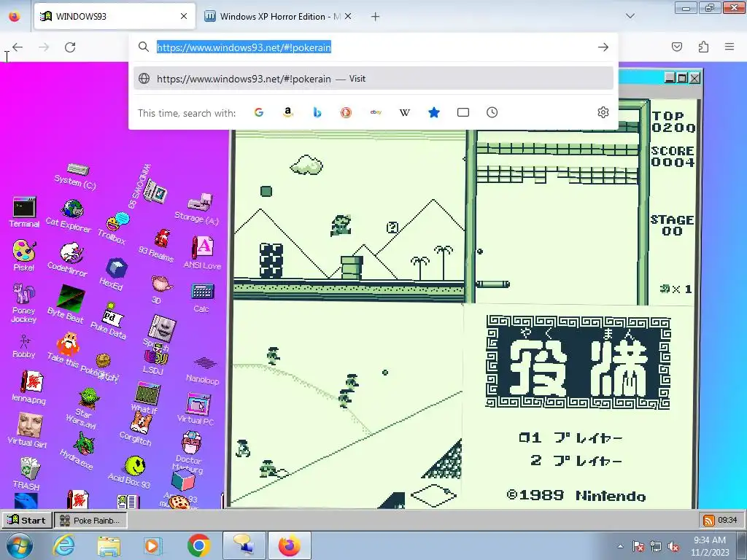Expand the list all tabs chevron
Viewport: 747px width, 560px height.
coord(630,16)
